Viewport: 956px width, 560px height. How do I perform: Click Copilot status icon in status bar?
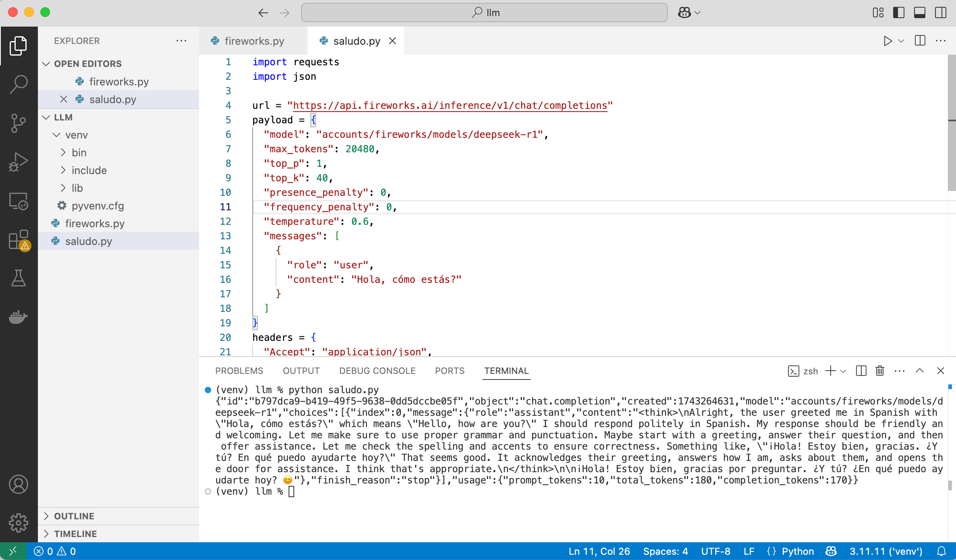(831, 551)
